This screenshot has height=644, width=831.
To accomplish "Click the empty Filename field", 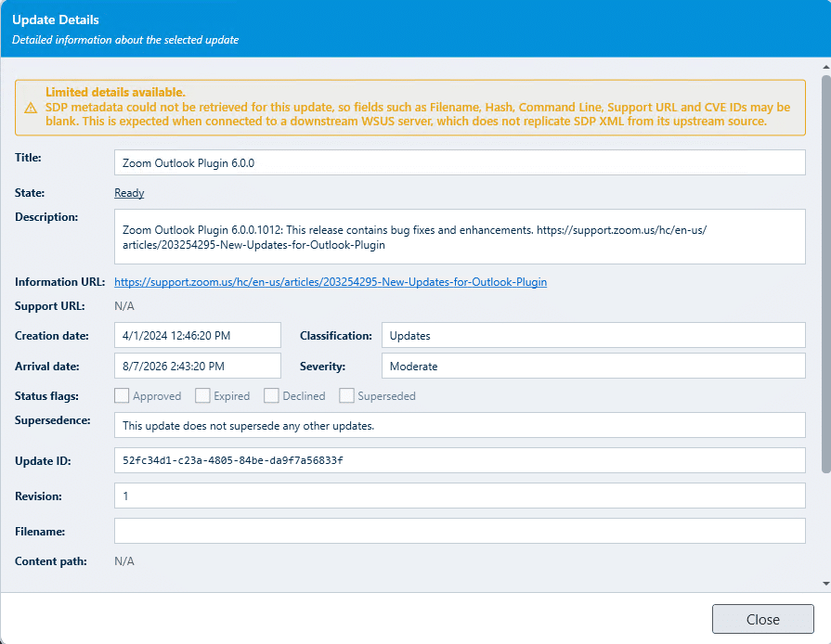I will point(460,531).
